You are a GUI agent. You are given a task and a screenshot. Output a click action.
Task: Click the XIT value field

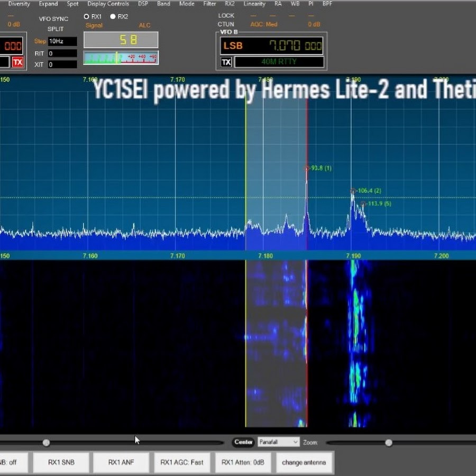click(62, 65)
